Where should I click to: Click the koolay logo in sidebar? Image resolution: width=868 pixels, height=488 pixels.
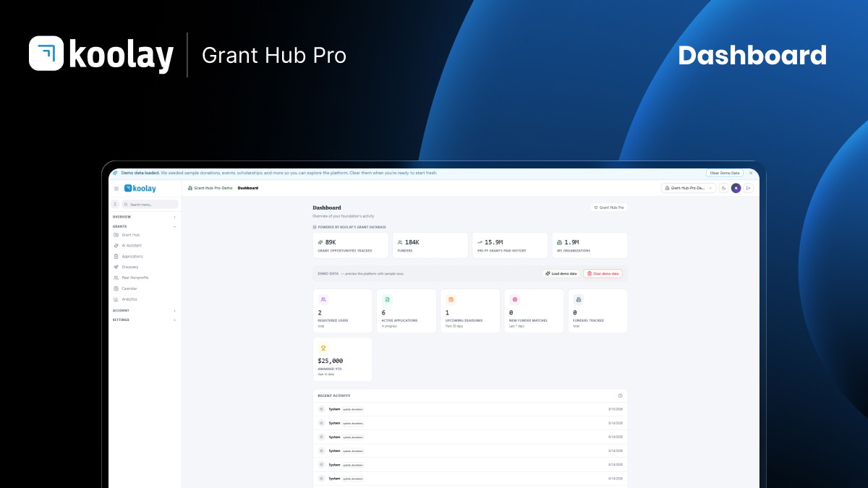(x=140, y=188)
